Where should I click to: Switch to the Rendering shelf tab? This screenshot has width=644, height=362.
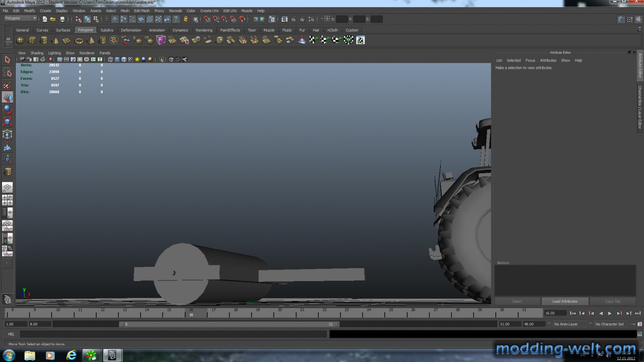[204, 30]
